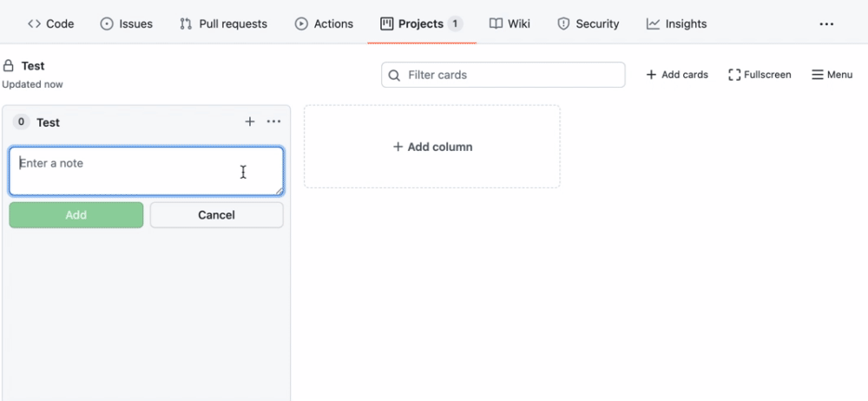Open the Issues tab
Image resolution: width=868 pixels, height=401 pixels.
coord(127,24)
